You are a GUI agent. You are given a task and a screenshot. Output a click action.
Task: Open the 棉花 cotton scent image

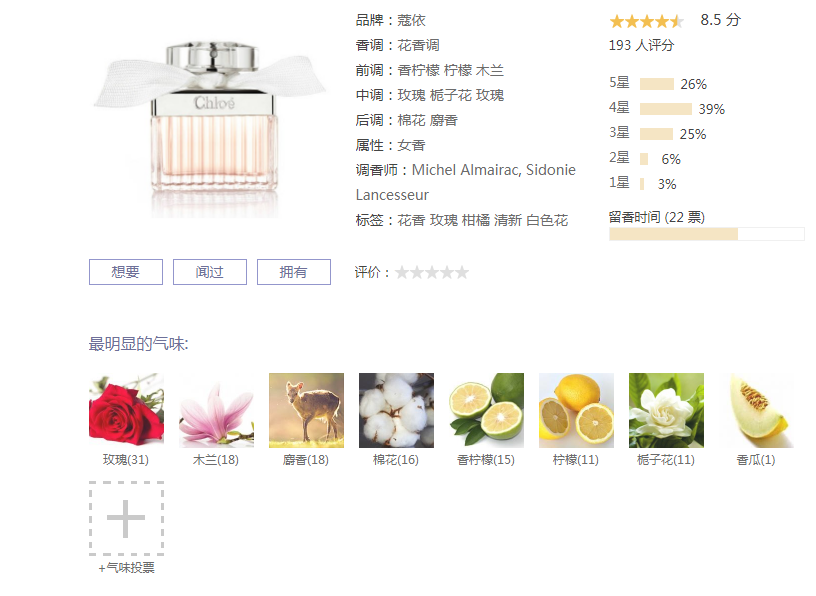pyautogui.click(x=397, y=410)
